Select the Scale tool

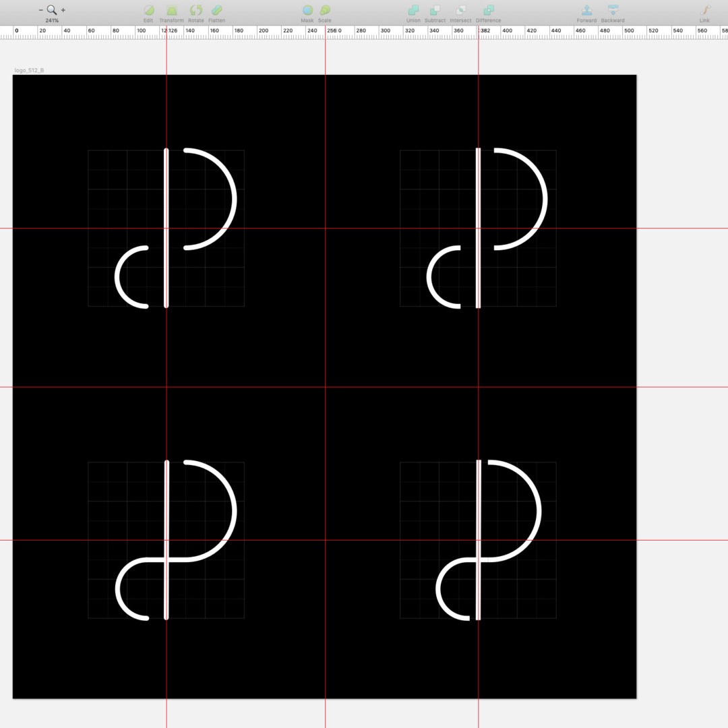point(325,10)
